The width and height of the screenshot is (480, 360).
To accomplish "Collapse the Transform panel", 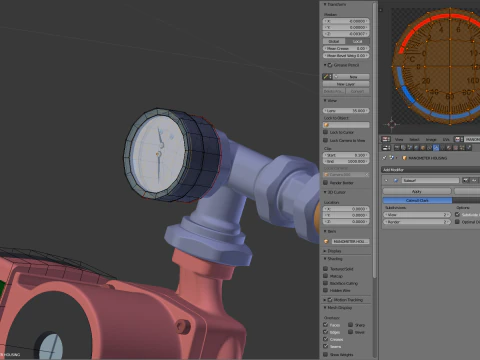I will click(x=325, y=4).
